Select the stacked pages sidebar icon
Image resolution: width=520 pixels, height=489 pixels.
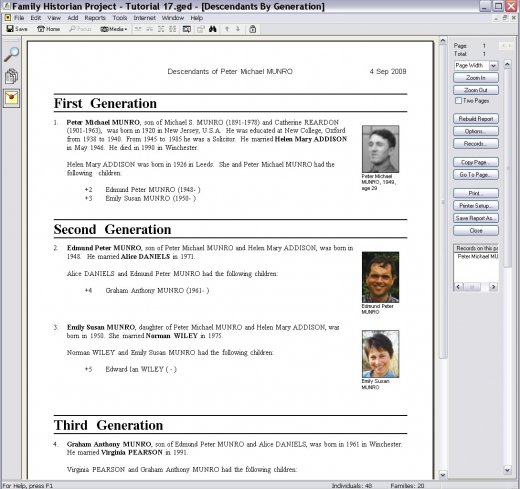11,76
